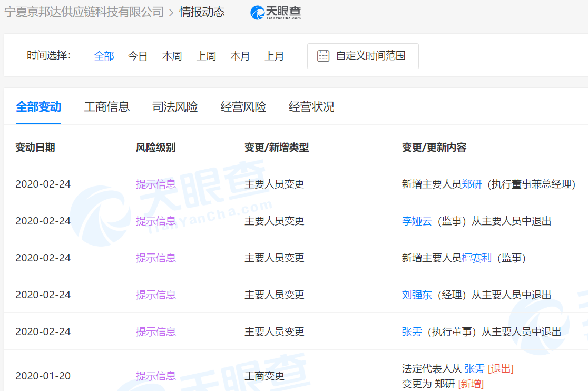Image resolution: width=588 pixels, height=391 pixels.
Task: Select 工商变更 type cell
Action: point(264,376)
